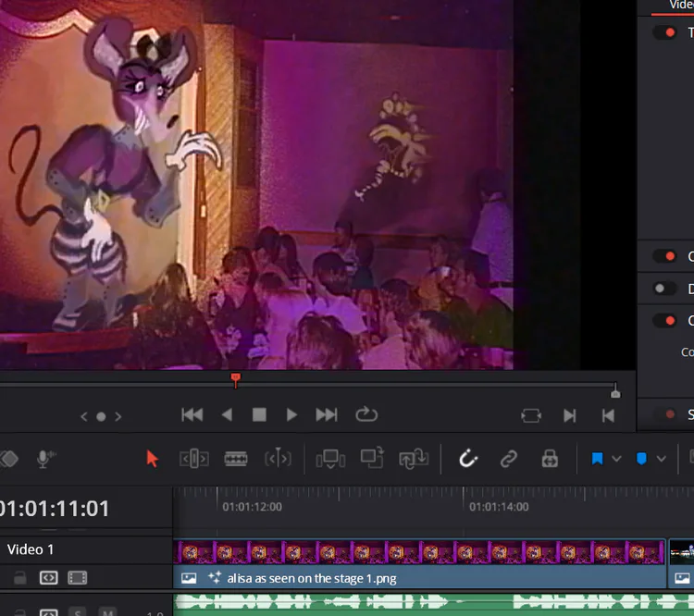The image size is (694, 616).
Task: Toggle the bottommost dim red inspector switch
Action: pos(665,414)
